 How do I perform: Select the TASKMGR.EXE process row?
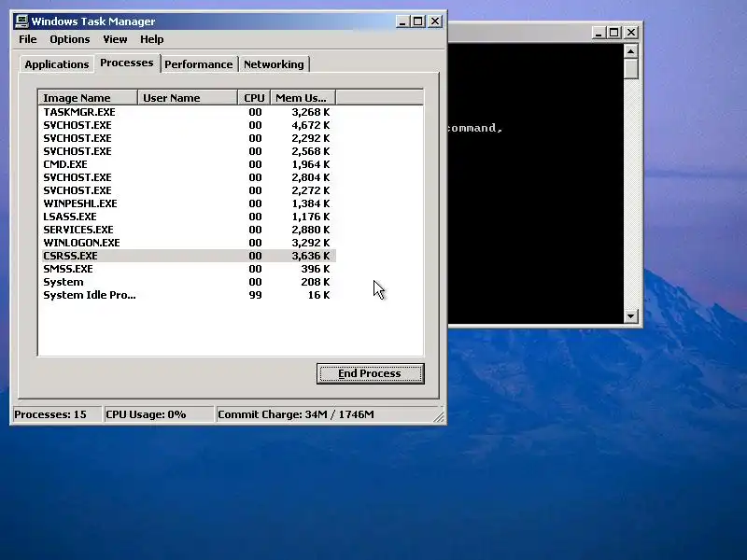pyautogui.click(x=189, y=112)
